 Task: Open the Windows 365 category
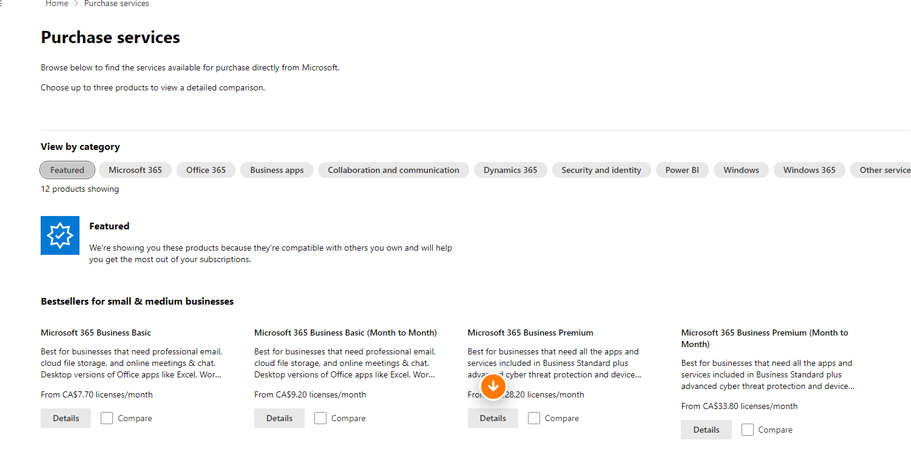click(809, 170)
